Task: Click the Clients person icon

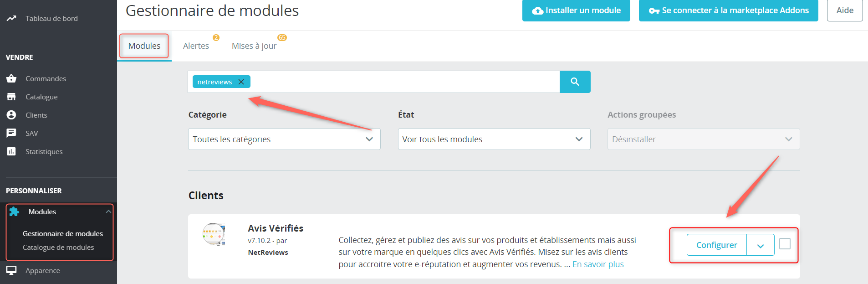Action: tap(11, 115)
